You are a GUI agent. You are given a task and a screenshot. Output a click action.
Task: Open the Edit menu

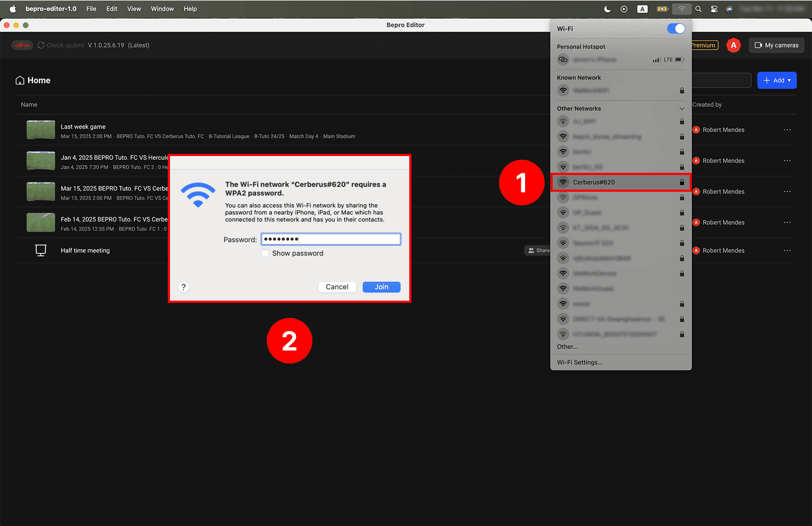112,9
